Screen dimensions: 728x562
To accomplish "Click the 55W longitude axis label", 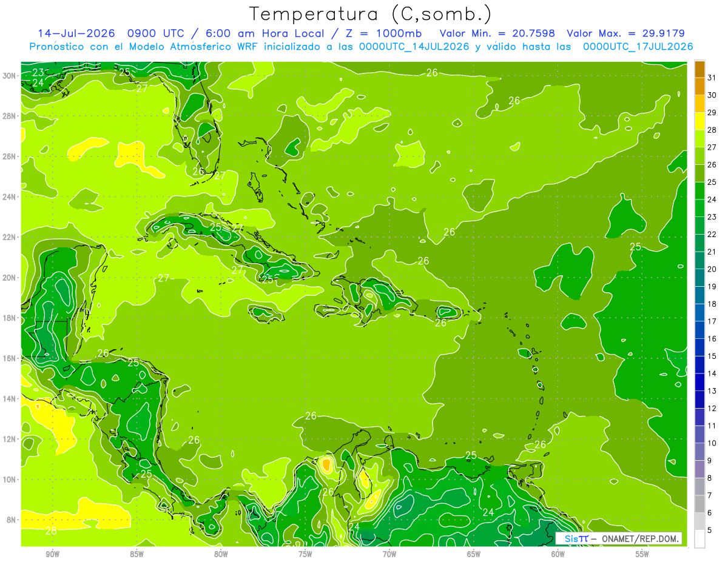I will 642,554.
